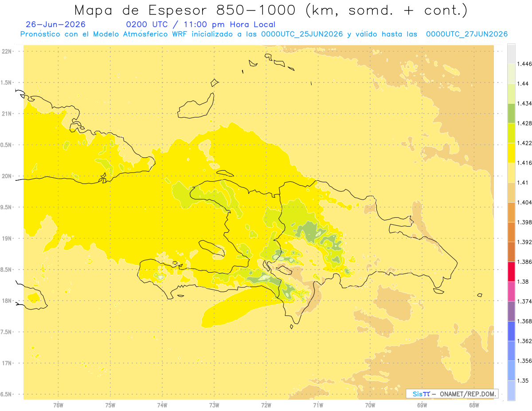Screen dimensions: 532x411
Task: Click latitude label "21N"
Action: (x=7, y=114)
